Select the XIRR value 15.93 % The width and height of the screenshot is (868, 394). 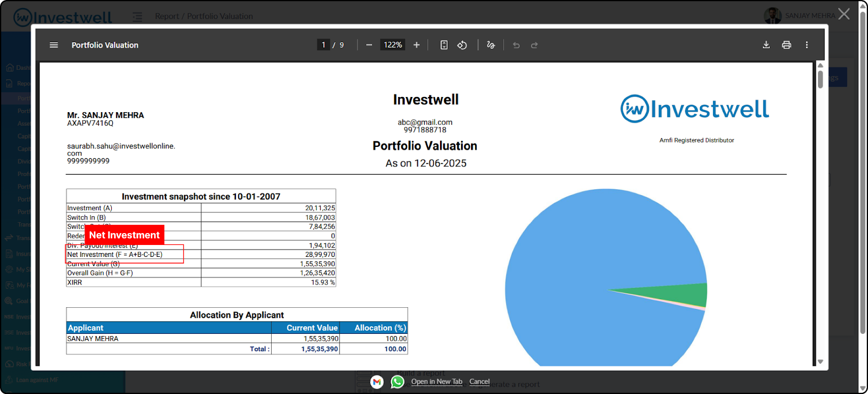323,282
